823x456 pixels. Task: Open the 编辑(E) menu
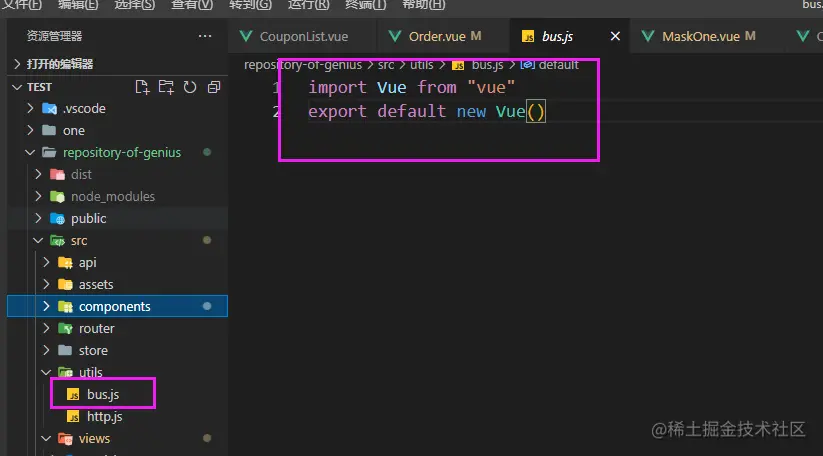click(78, 5)
